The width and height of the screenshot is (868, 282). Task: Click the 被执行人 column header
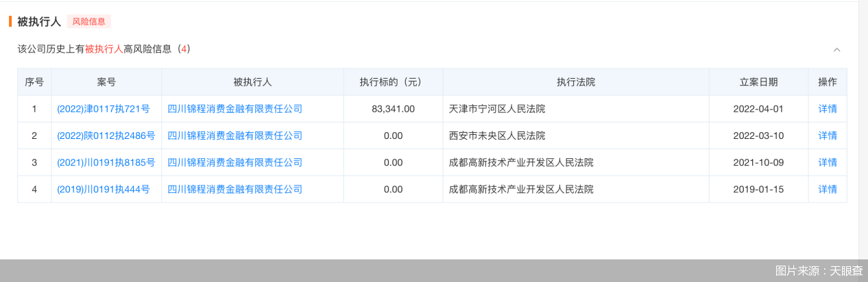(x=253, y=82)
